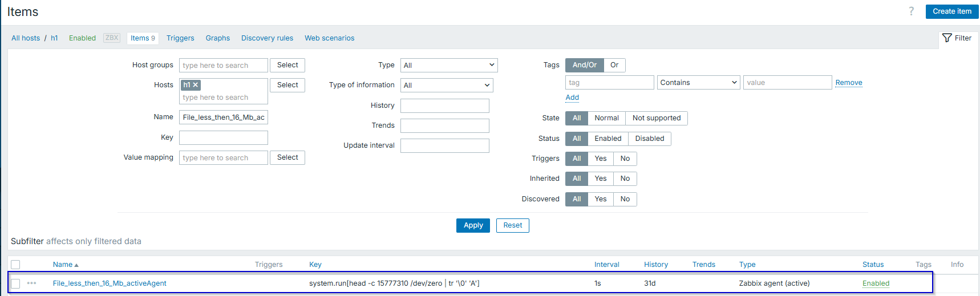Set Status filter to Disabled

[649, 139]
